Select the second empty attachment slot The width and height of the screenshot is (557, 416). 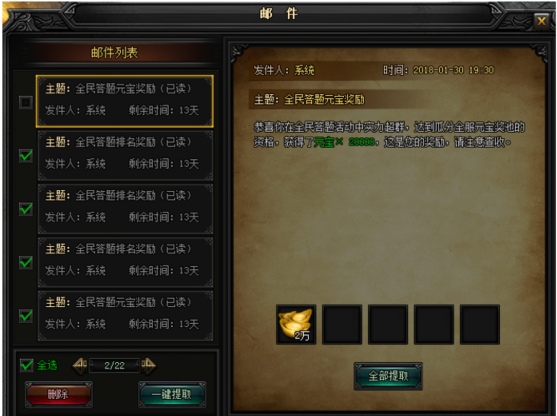pyautogui.click(x=342, y=324)
